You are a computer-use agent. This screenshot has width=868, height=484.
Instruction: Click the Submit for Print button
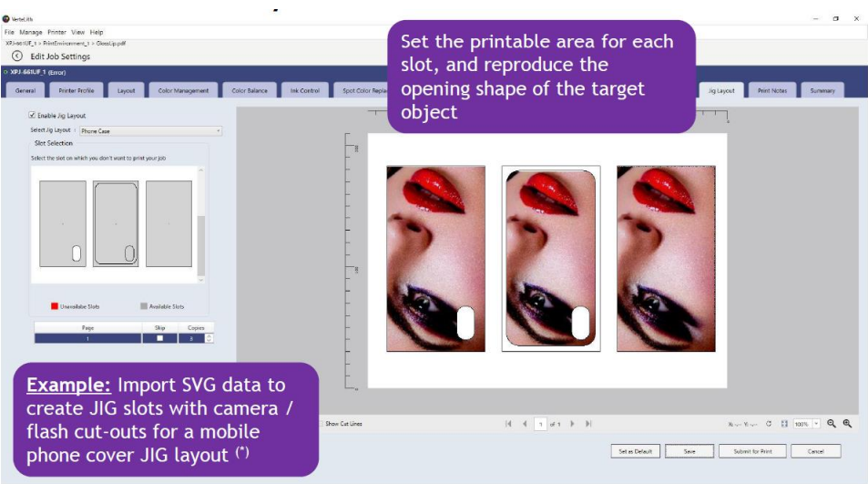click(752, 451)
